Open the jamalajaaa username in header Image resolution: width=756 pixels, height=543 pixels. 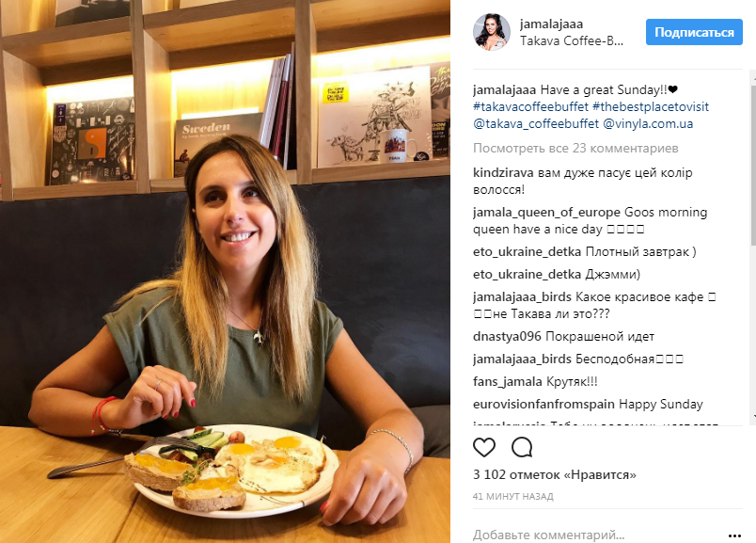pyautogui.click(x=551, y=24)
